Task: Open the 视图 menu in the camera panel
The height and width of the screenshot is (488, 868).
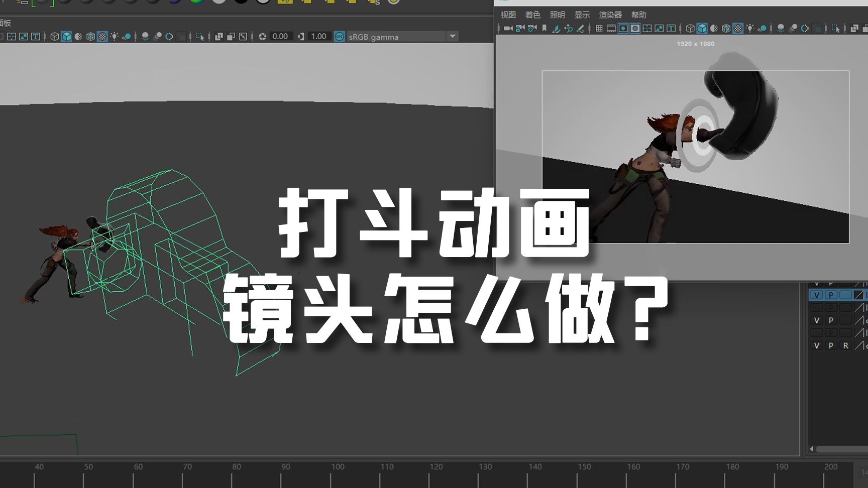Action: (x=508, y=15)
